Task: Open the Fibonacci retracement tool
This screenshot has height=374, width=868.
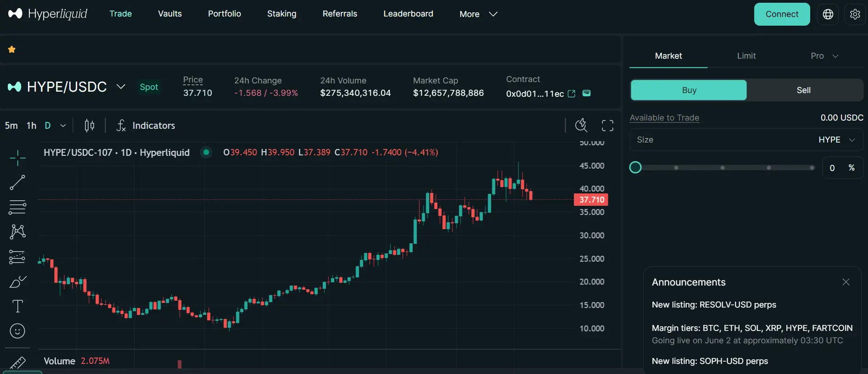Action: (x=17, y=207)
